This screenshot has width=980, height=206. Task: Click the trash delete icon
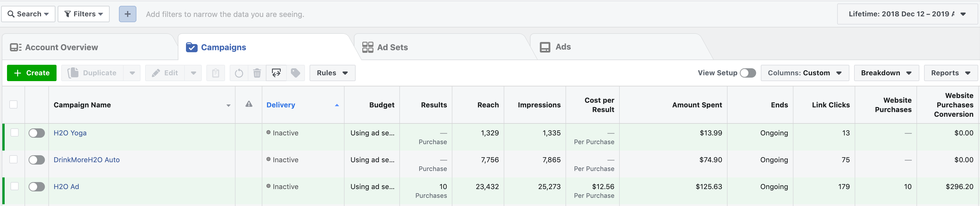(257, 73)
